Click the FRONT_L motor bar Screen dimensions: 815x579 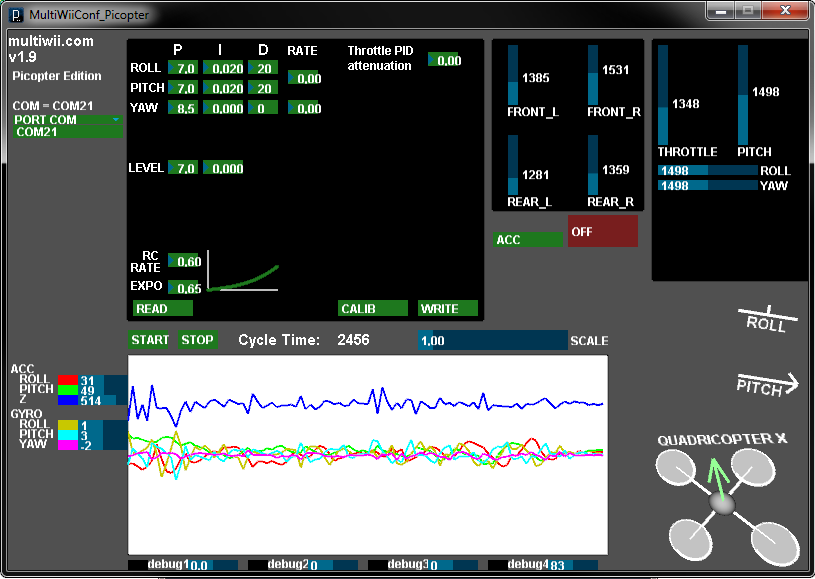(x=513, y=75)
